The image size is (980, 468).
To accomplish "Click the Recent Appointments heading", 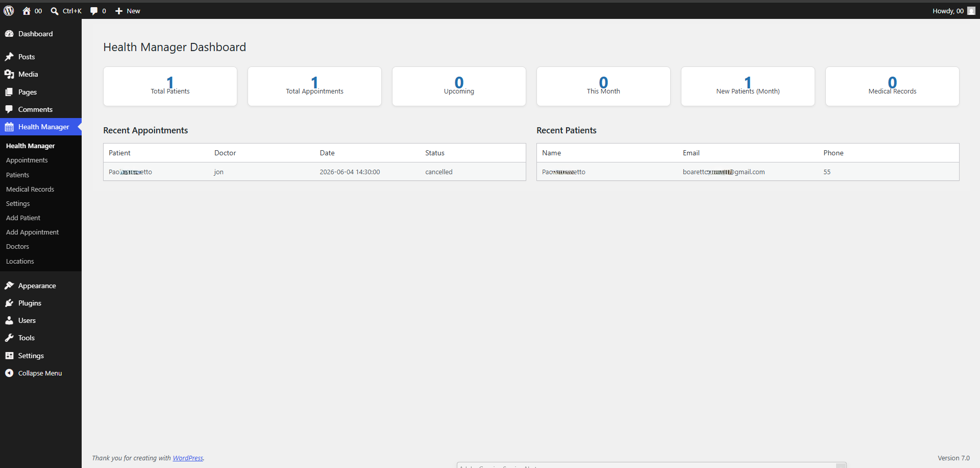I will pyautogui.click(x=145, y=130).
